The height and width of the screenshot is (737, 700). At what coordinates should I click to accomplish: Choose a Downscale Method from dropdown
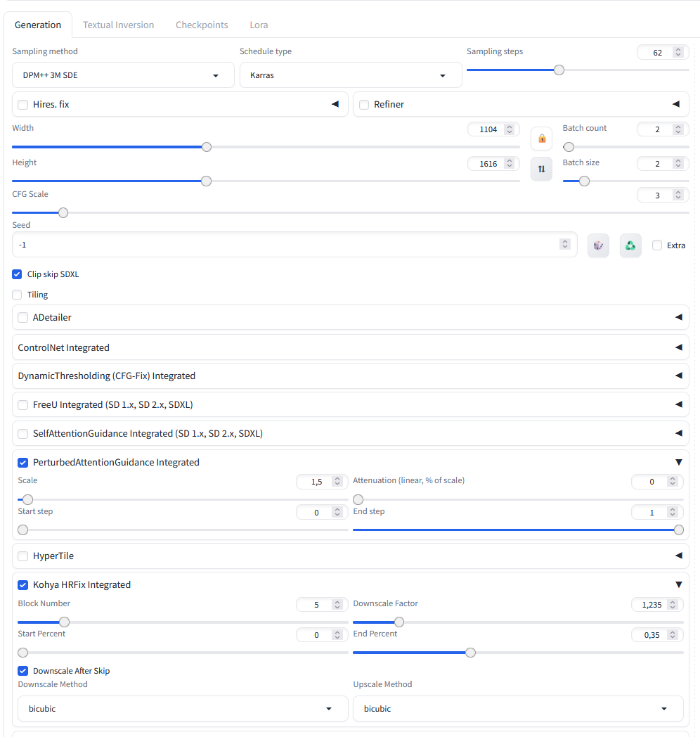pos(183,709)
